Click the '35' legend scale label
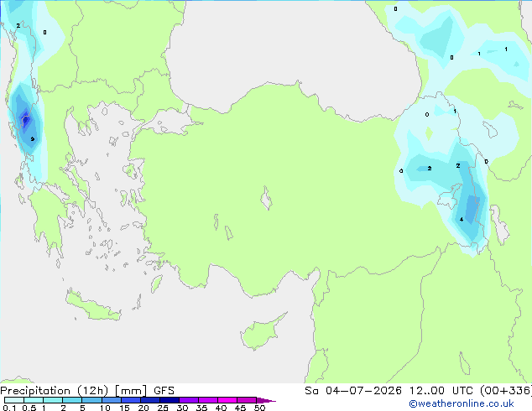 point(201,408)
